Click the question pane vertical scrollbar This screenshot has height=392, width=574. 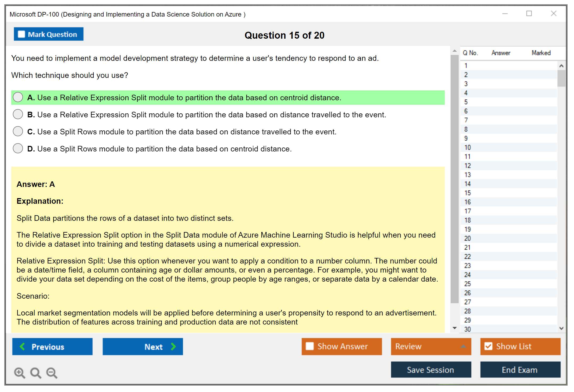(455, 179)
